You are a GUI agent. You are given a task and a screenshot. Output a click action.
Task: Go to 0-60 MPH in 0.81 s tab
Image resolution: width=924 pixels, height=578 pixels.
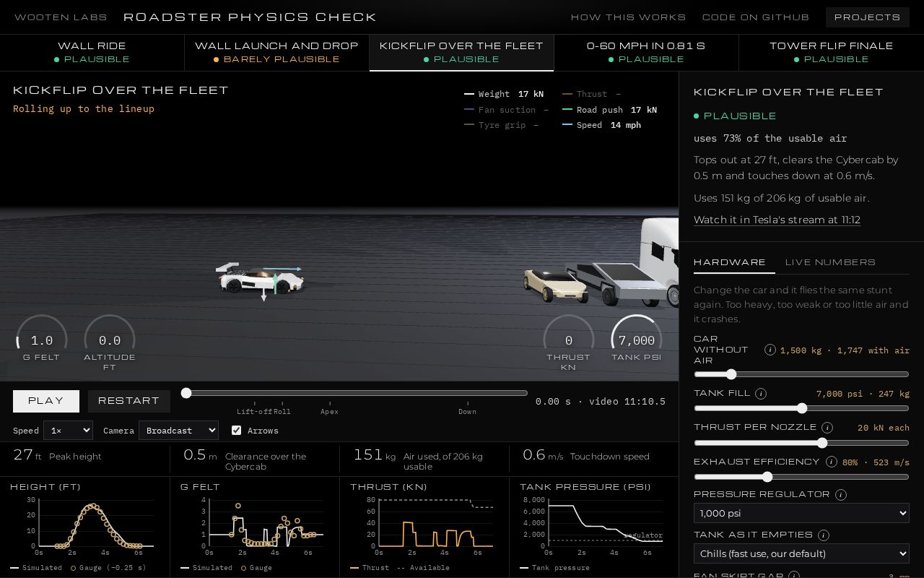coord(646,52)
